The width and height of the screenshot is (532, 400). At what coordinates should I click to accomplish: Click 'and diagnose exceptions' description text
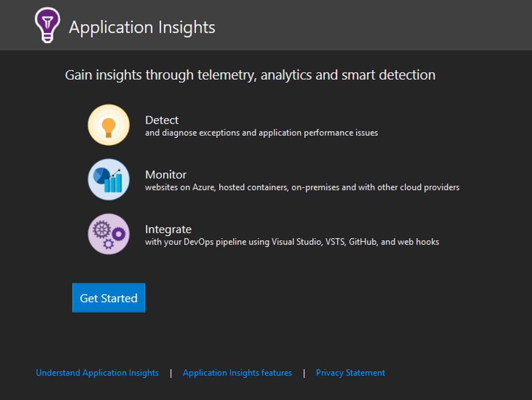tap(262, 133)
